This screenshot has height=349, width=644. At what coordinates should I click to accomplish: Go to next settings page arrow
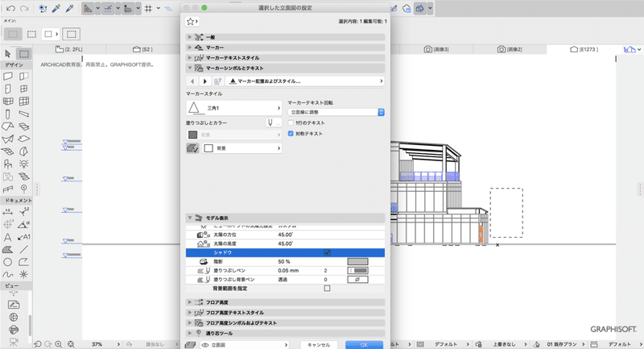click(x=205, y=81)
